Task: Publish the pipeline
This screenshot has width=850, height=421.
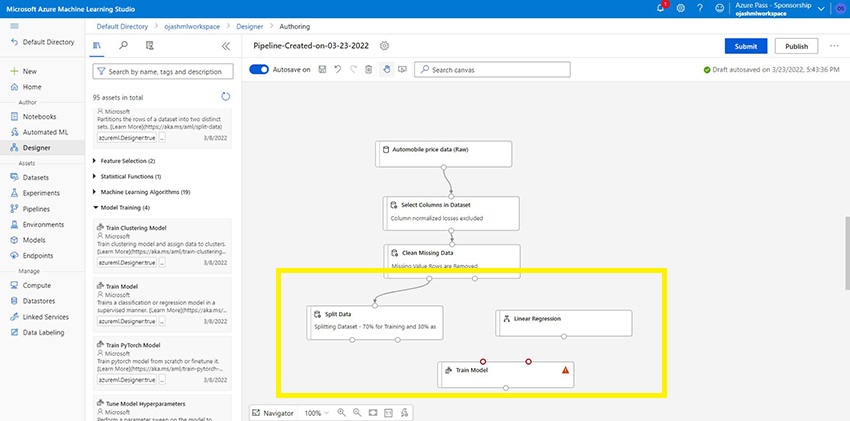Action: coord(796,46)
